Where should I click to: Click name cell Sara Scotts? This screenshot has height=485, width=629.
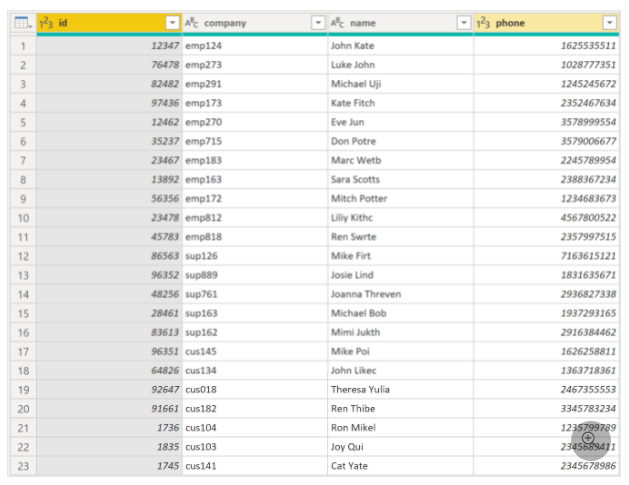[x=401, y=180]
